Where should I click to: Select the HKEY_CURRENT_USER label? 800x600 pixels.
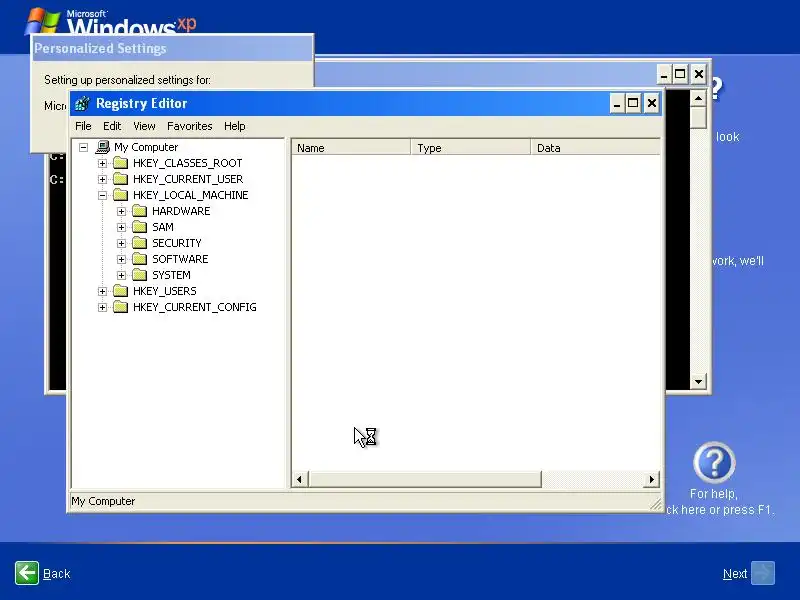[x=188, y=179]
